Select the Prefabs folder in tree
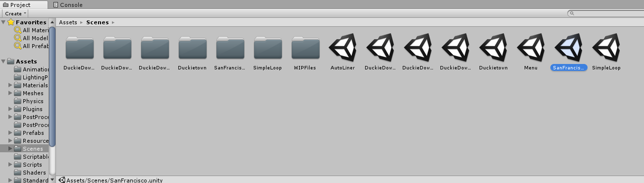 tap(29, 133)
